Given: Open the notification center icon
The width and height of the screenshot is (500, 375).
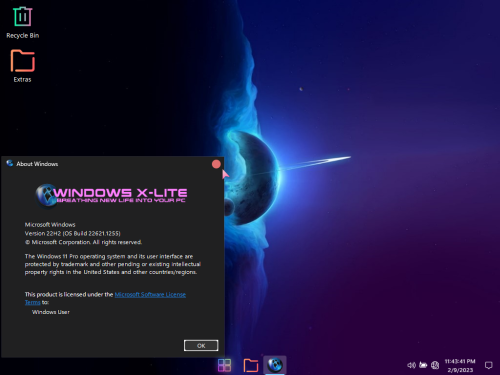Looking at the screenshot, I should (489, 365).
